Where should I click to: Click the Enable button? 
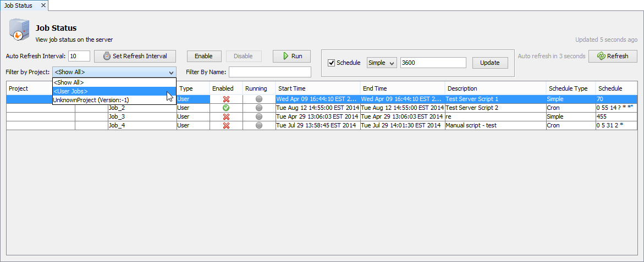pos(203,56)
